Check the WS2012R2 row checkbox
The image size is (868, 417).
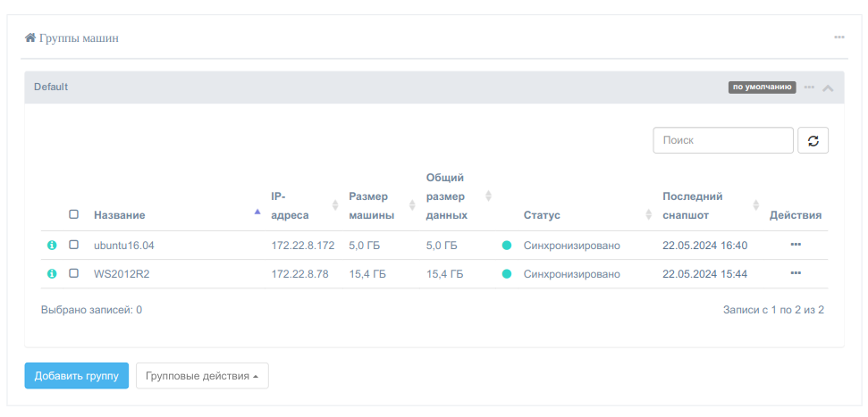click(x=74, y=273)
